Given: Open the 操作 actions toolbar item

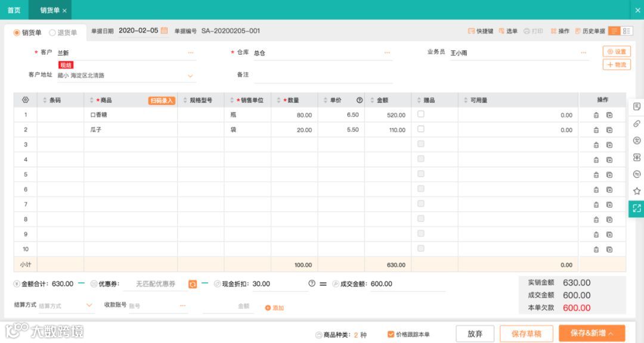Looking at the screenshot, I should (x=560, y=31).
